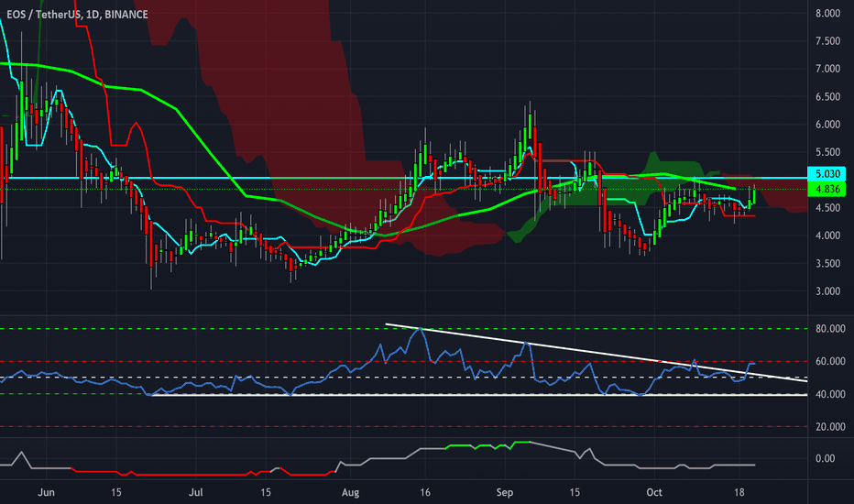Select the Oct label on time axis

pos(654,493)
